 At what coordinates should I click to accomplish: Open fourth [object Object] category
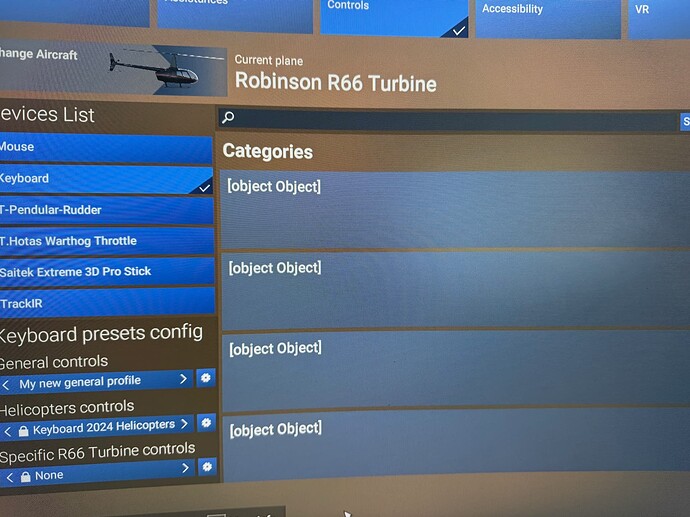click(x=457, y=444)
